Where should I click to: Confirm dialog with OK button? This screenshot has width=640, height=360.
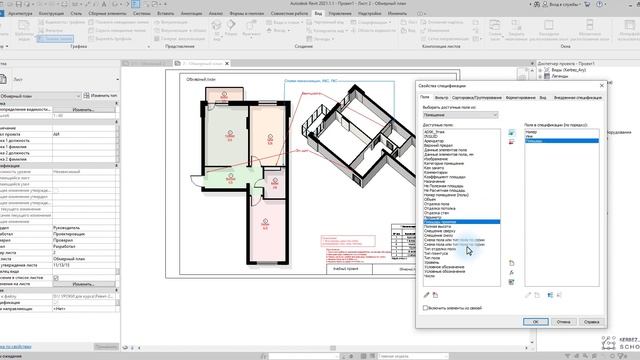click(x=536, y=322)
